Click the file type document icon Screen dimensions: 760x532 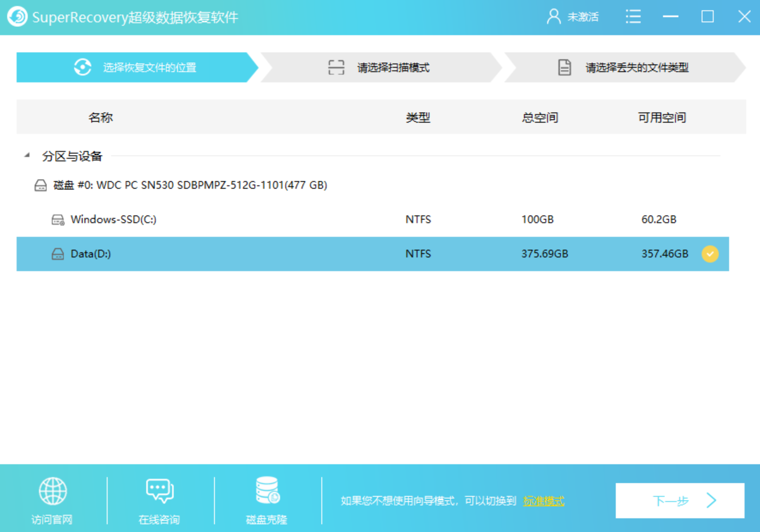[x=564, y=68]
